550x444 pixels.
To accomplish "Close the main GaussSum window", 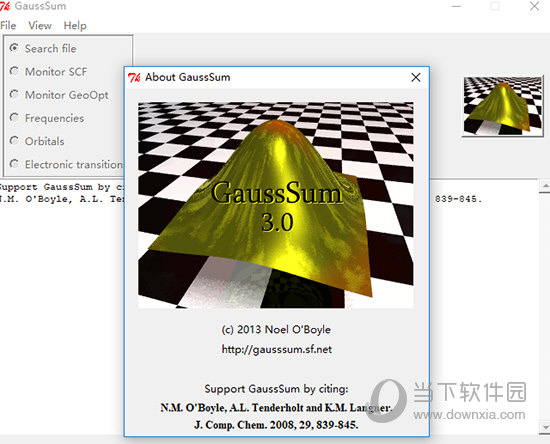I will [x=534, y=6].
